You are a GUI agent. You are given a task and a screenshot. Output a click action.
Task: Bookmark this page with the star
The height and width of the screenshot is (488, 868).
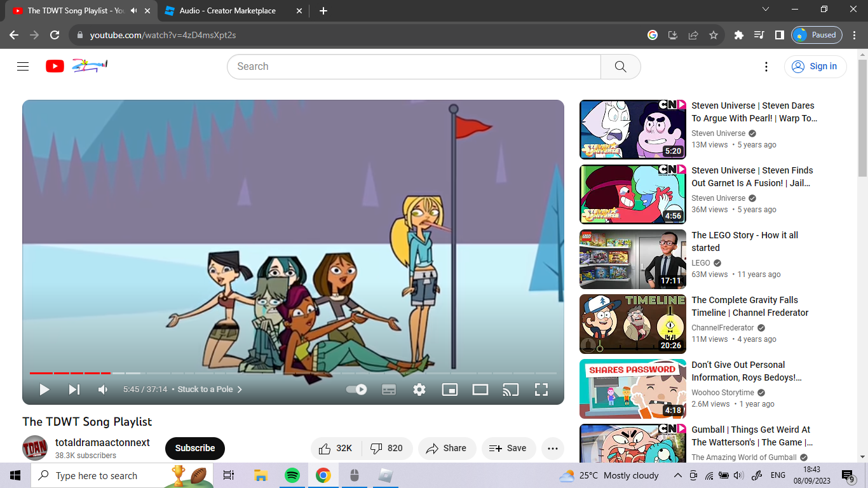point(714,35)
